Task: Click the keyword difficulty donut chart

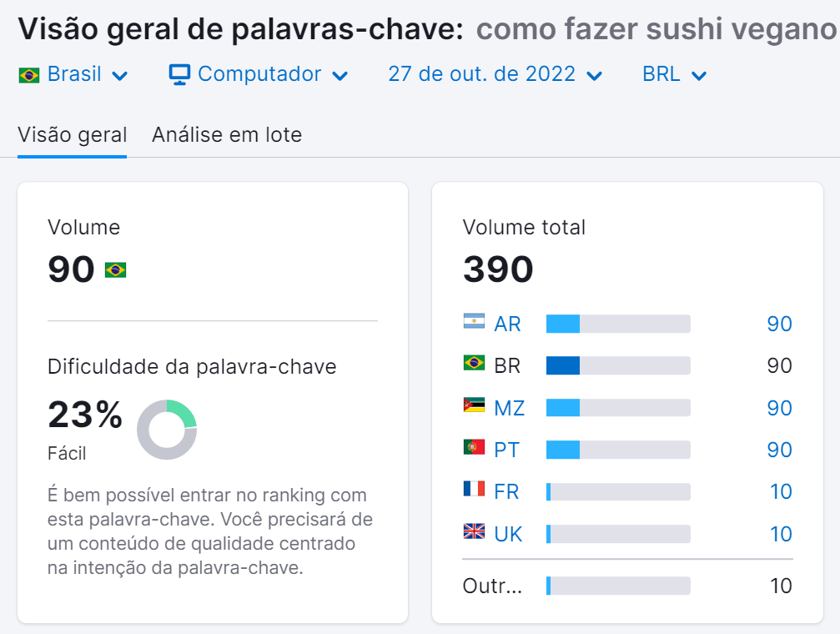Action: click(167, 428)
